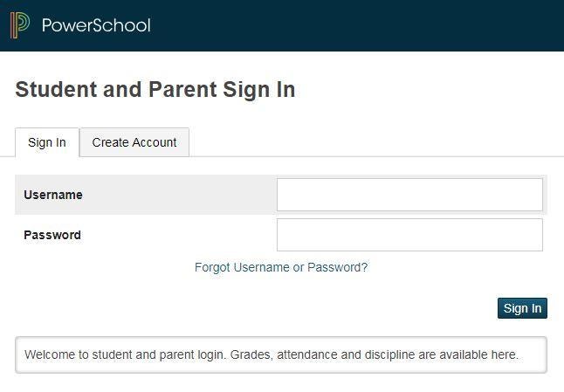Image resolution: width=564 pixels, height=392 pixels.
Task: Open the Create Account tab
Action: 134,142
